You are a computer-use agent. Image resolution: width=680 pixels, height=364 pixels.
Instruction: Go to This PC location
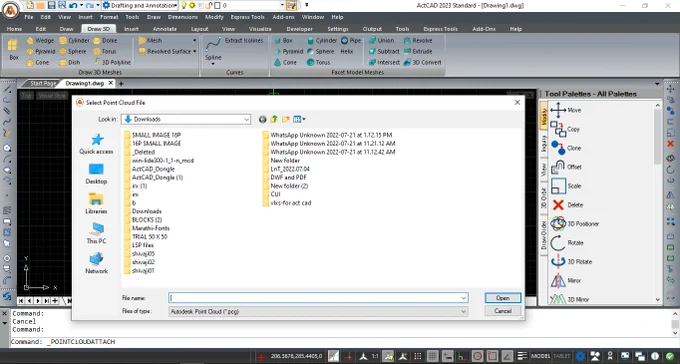(x=96, y=233)
